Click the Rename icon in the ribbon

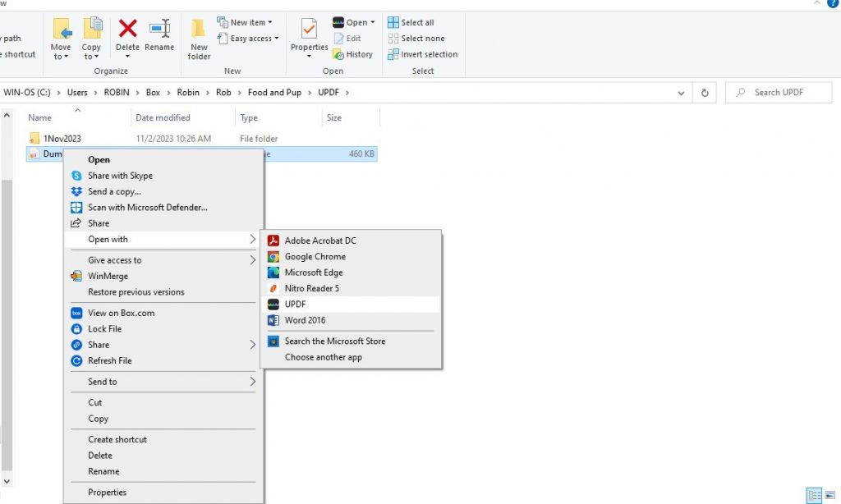click(159, 37)
